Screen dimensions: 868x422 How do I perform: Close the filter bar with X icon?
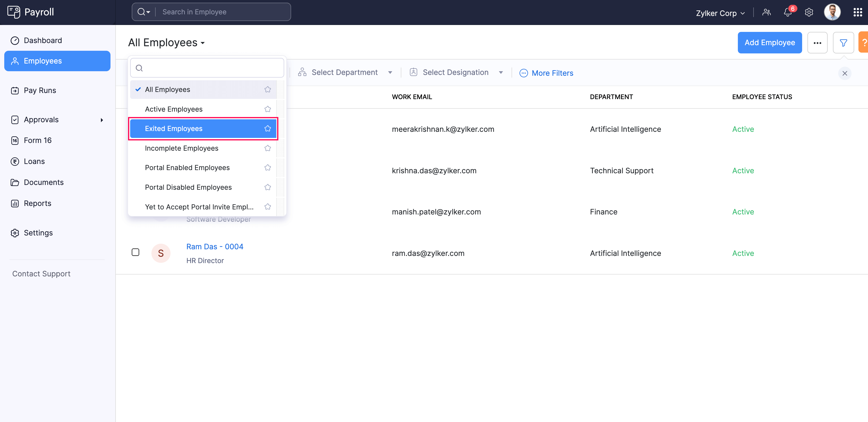point(844,73)
